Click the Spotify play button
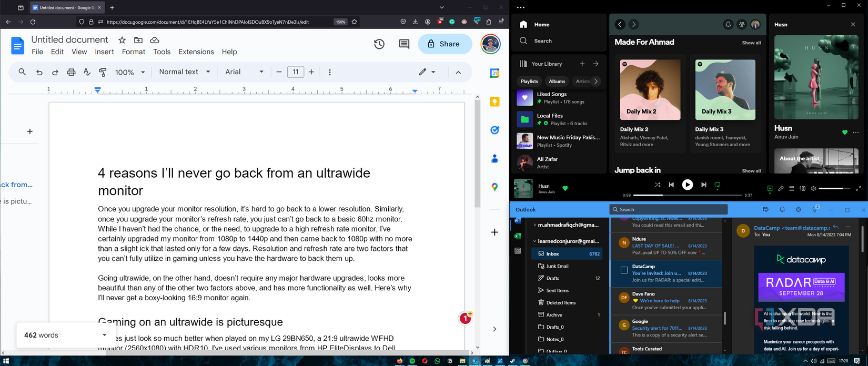This screenshot has width=868, height=366. 688,185
